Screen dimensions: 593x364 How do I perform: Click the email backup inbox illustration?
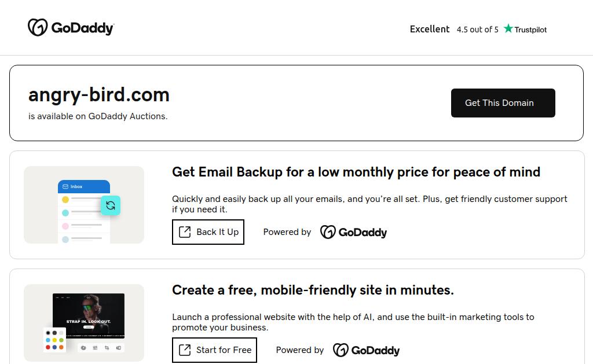click(84, 205)
